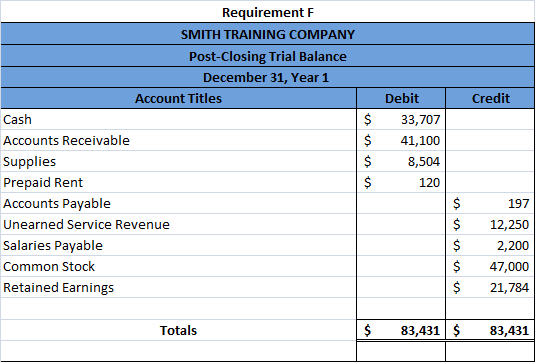Click the 'December 31, Year 1' date row

pos(268,77)
